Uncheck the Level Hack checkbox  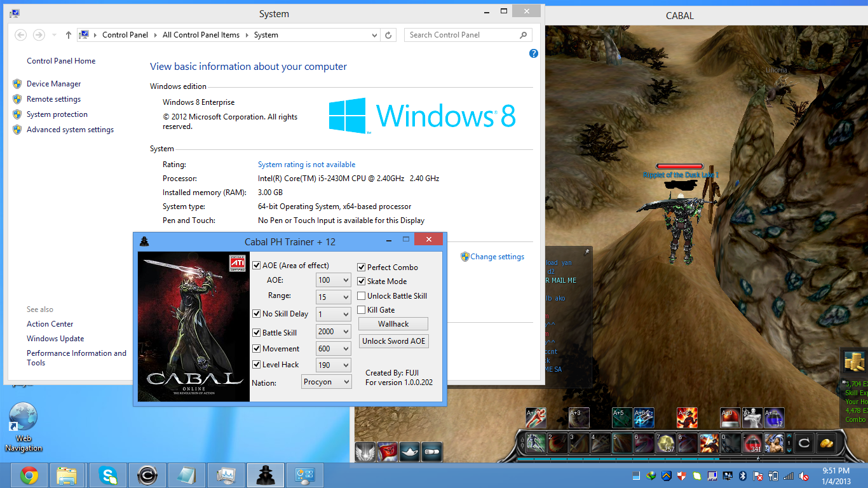point(257,365)
